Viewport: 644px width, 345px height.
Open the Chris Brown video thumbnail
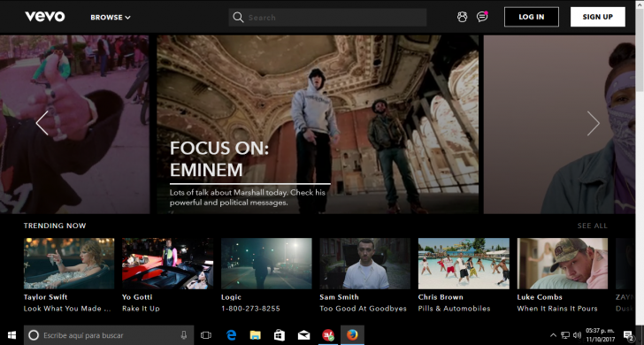pyautogui.click(x=464, y=264)
